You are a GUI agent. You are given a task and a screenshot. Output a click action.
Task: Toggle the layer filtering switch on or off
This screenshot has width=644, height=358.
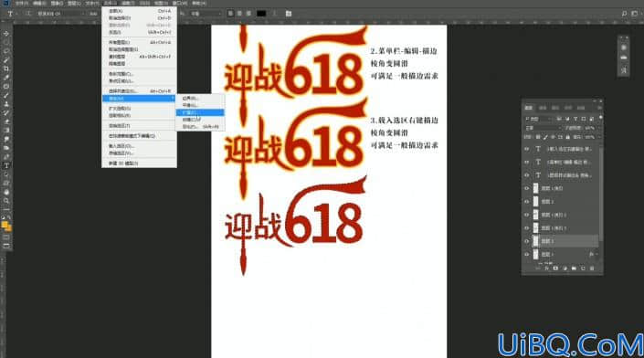(600, 118)
